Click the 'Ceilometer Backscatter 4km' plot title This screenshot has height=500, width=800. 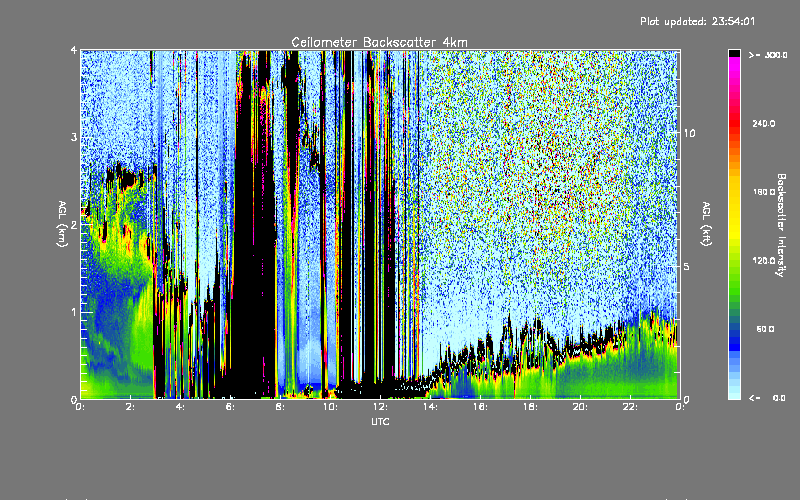[x=379, y=42]
